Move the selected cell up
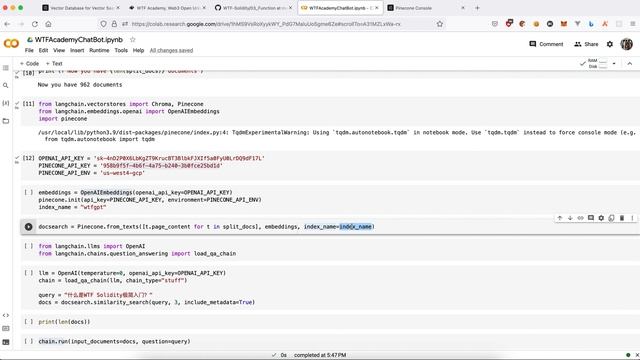 (x=560, y=218)
